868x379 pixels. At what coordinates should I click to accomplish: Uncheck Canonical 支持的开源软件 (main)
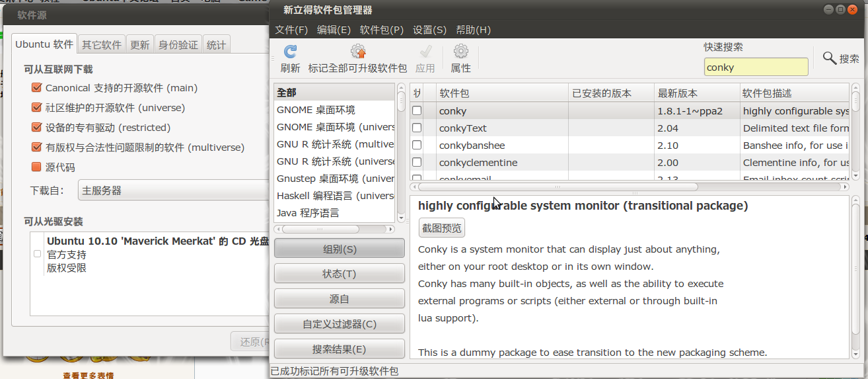pyautogui.click(x=36, y=88)
